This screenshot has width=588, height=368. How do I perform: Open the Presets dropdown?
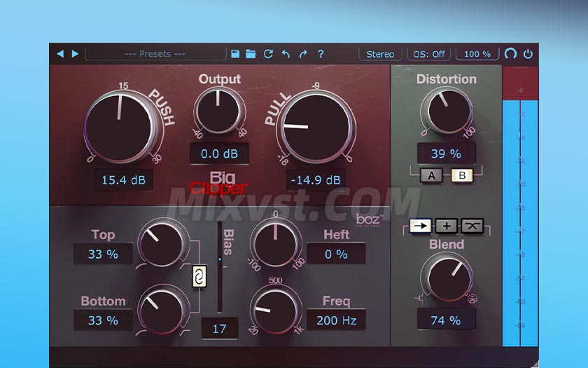(155, 54)
